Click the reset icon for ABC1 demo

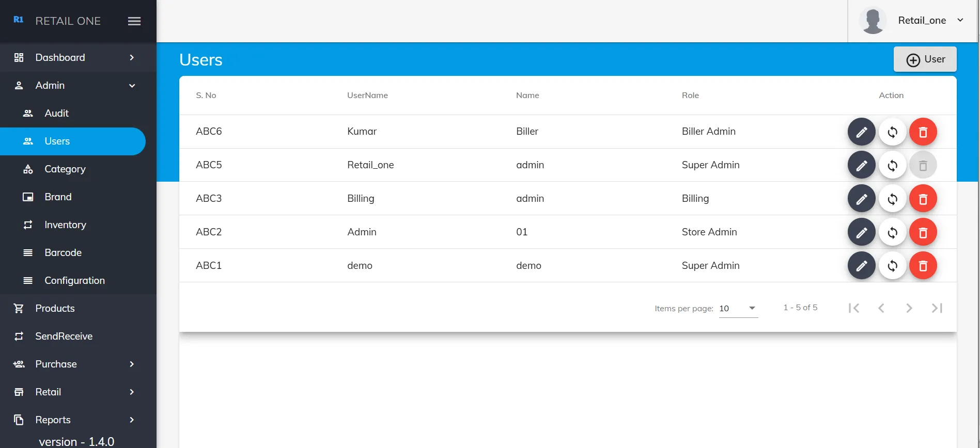892,266
